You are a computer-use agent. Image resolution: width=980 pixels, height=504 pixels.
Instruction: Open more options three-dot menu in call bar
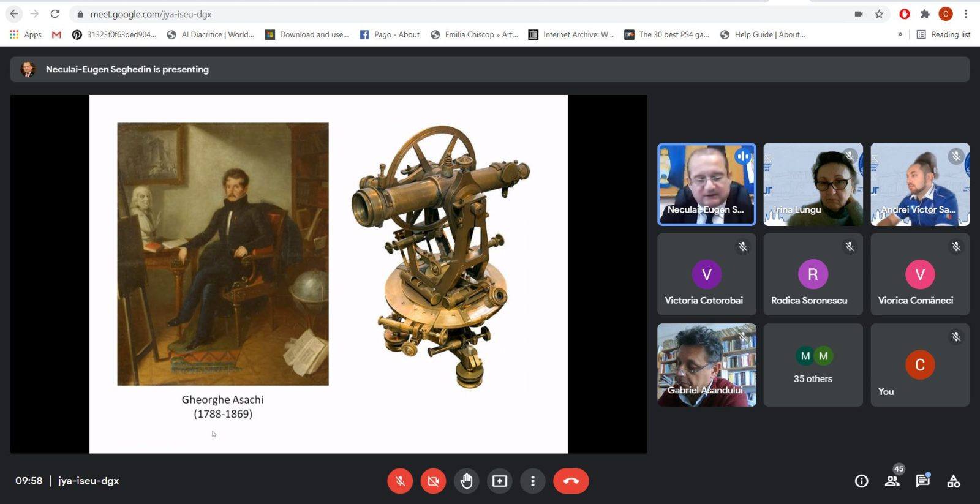tap(533, 481)
